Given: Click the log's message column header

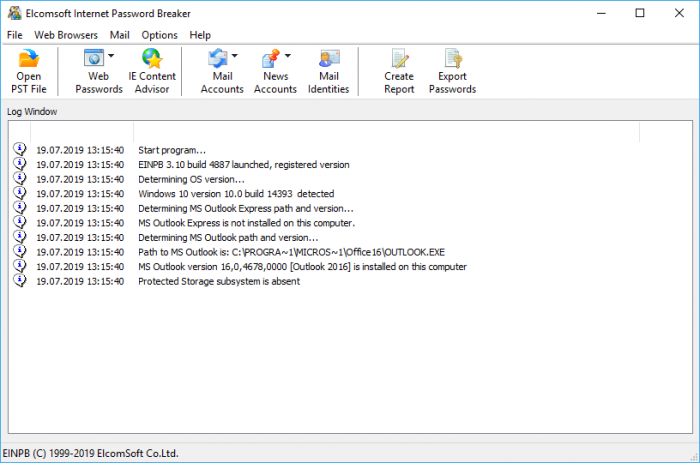Looking at the screenshot, I should click(x=386, y=132).
